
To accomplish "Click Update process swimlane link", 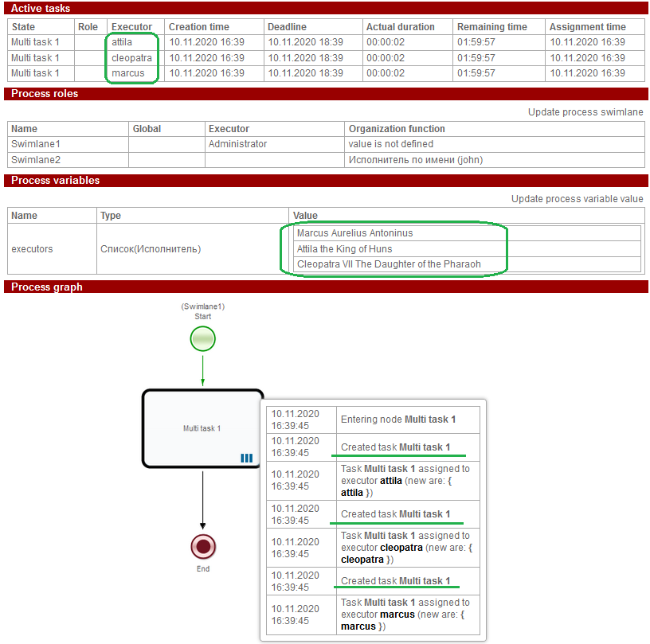I will coord(585,112).
